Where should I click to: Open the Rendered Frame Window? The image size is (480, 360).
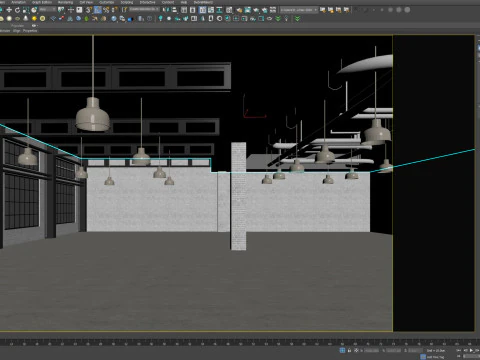pos(248,10)
